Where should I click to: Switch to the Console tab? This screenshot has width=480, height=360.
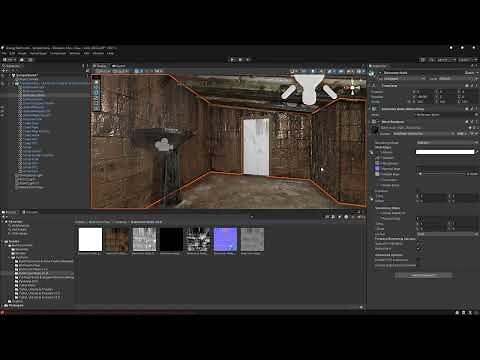pyautogui.click(x=30, y=212)
